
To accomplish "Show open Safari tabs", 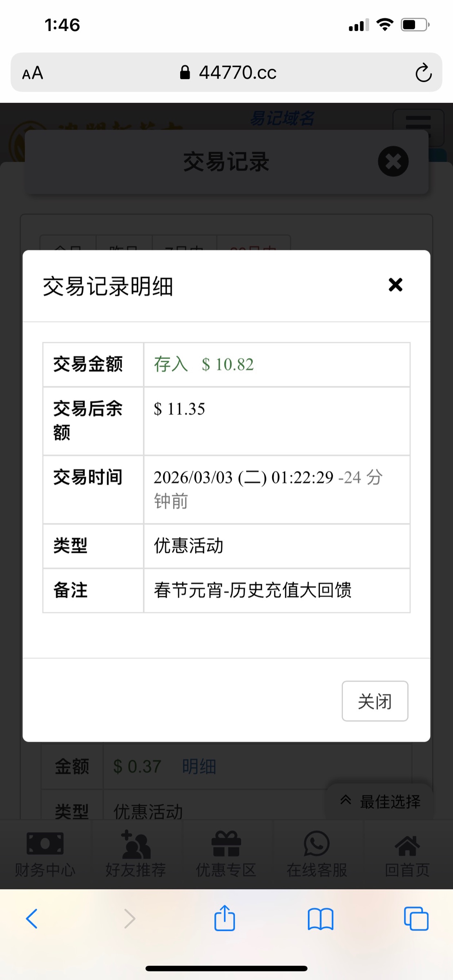I will (x=416, y=919).
